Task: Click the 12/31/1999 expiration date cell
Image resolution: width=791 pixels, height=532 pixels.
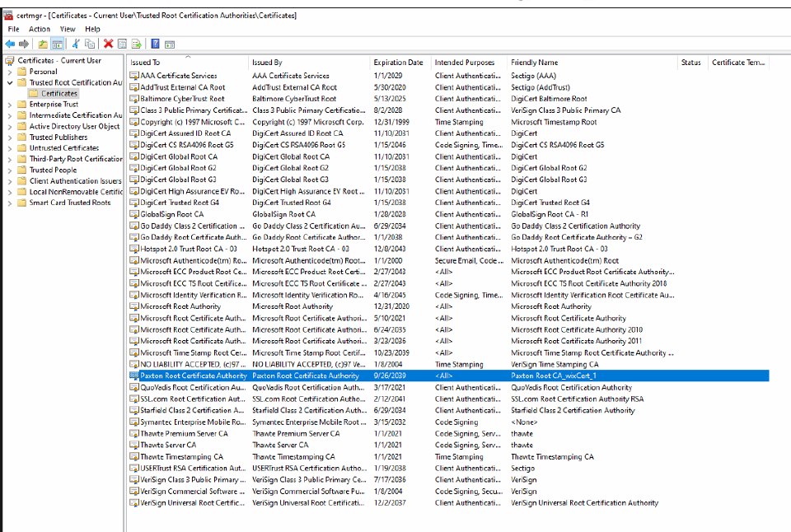Action: pyautogui.click(x=391, y=122)
